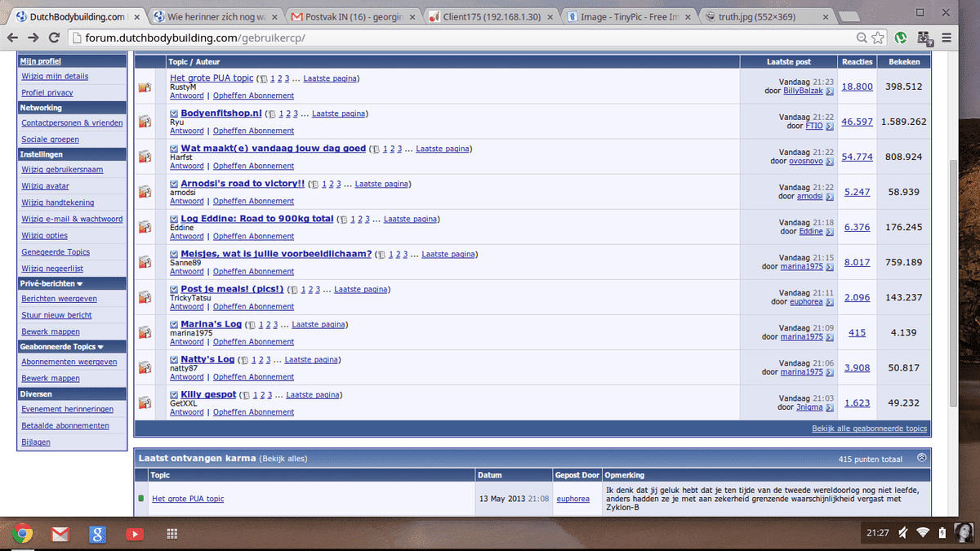This screenshot has height=551, width=980.
Task: Go to BillyBalzak's last post arrow icon
Action: coord(830,91)
